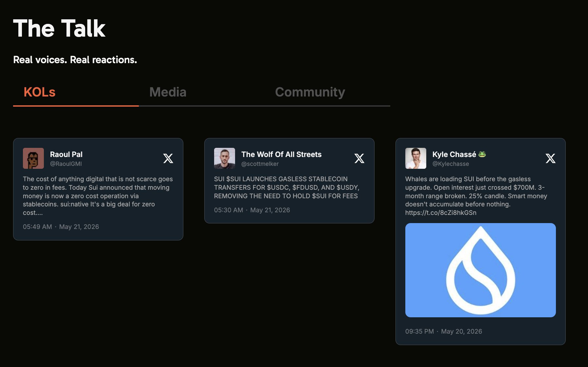This screenshot has height=367, width=588.
Task: Select the KOLs tab
Action: tap(40, 92)
